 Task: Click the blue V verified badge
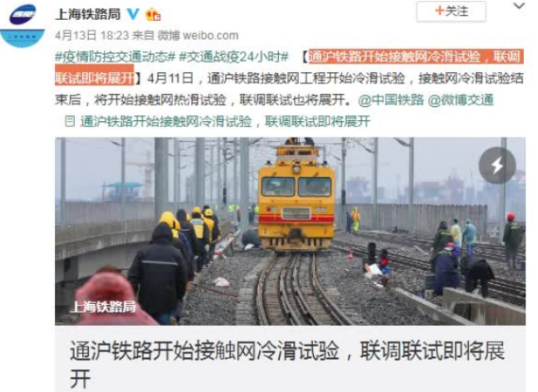(133, 14)
